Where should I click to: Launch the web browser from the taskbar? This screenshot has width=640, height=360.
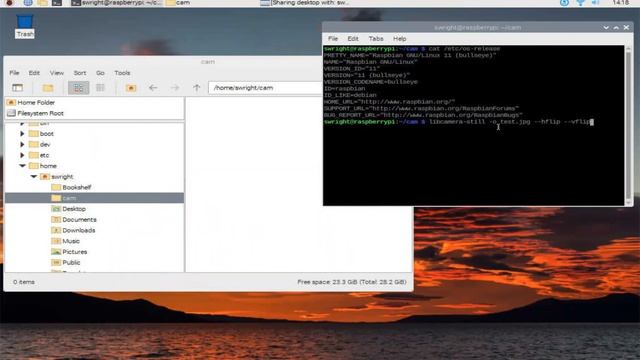tap(28, 2)
